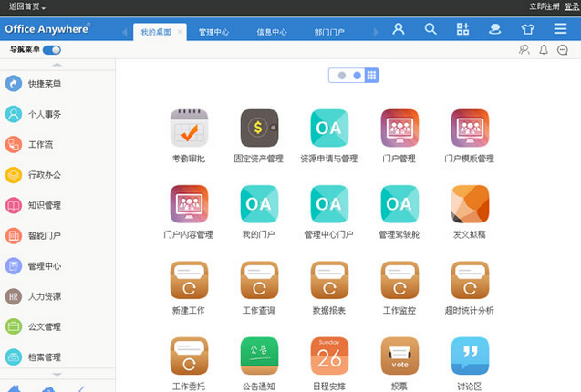Open the 公告通知 announcement app

[259, 356]
